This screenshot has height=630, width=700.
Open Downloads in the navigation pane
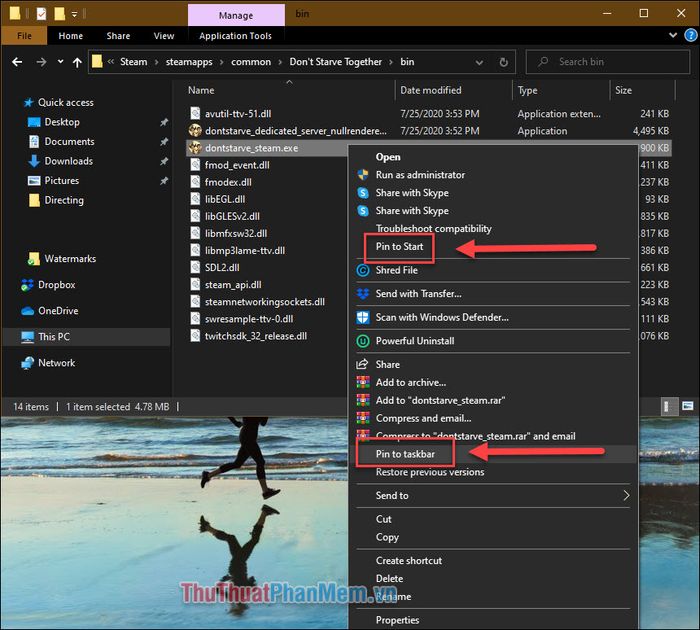(x=68, y=161)
